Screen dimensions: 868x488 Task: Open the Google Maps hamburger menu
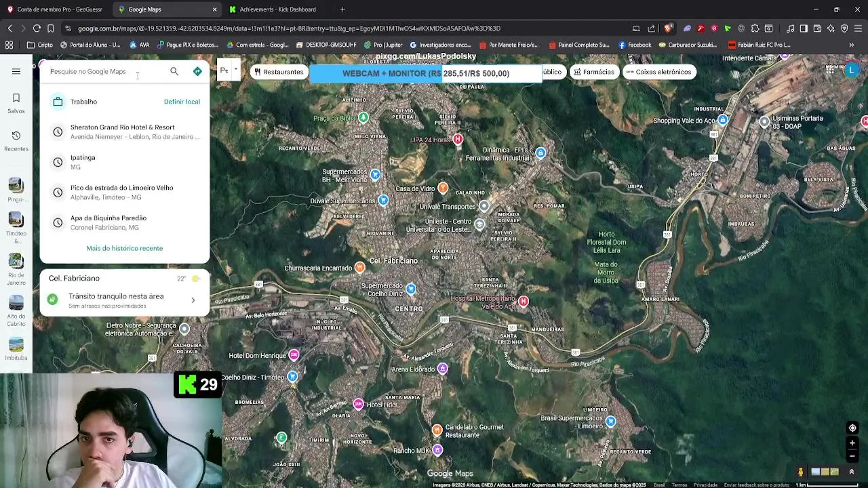point(16,71)
